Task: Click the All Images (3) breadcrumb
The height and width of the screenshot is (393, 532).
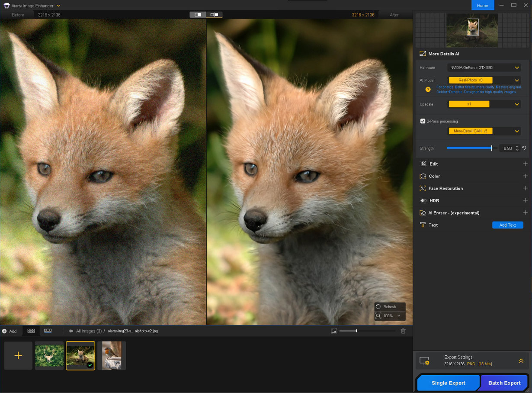Action: pos(89,331)
